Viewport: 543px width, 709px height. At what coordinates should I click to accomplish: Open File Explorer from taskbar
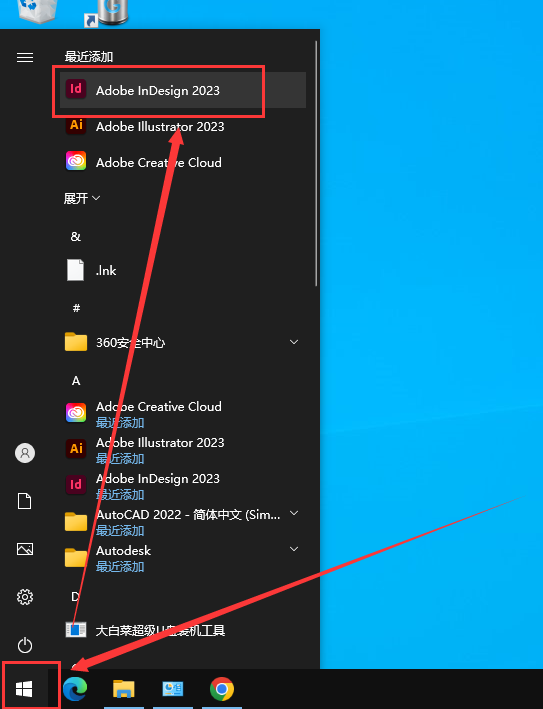123,689
